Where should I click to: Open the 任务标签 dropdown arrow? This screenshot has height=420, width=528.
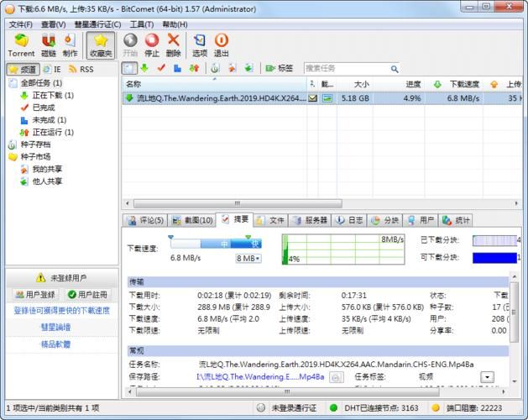tap(487, 377)
